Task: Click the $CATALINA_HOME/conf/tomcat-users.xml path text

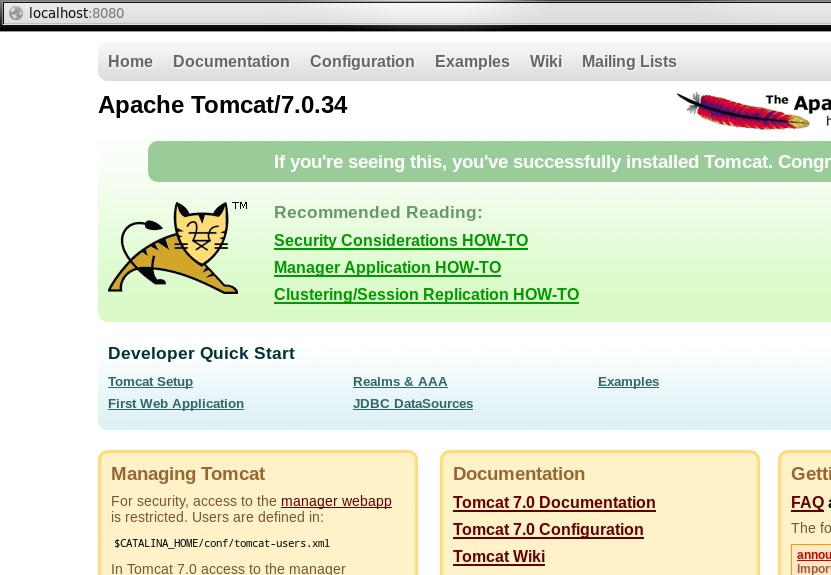Action: click(x=222, y=543)
